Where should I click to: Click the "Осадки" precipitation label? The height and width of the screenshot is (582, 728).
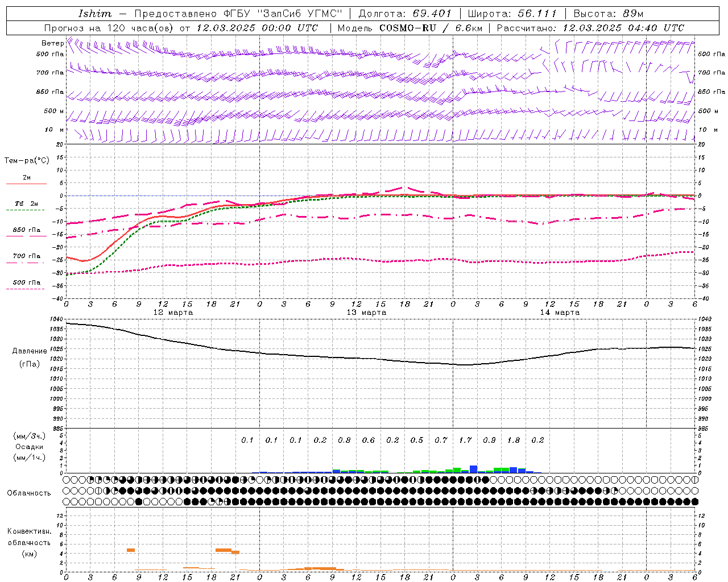[29, 447]
